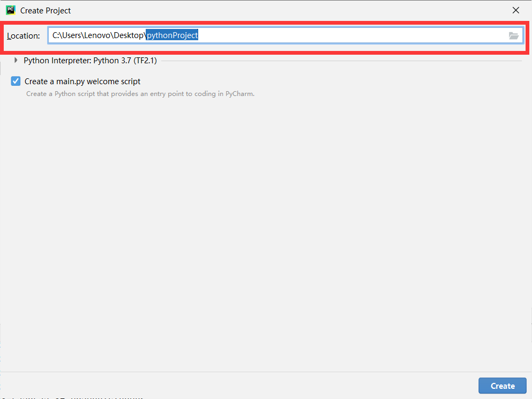Expand the Python Interpreter section
The height and width of the screenshot is (399, 532).
click(16, 61)
